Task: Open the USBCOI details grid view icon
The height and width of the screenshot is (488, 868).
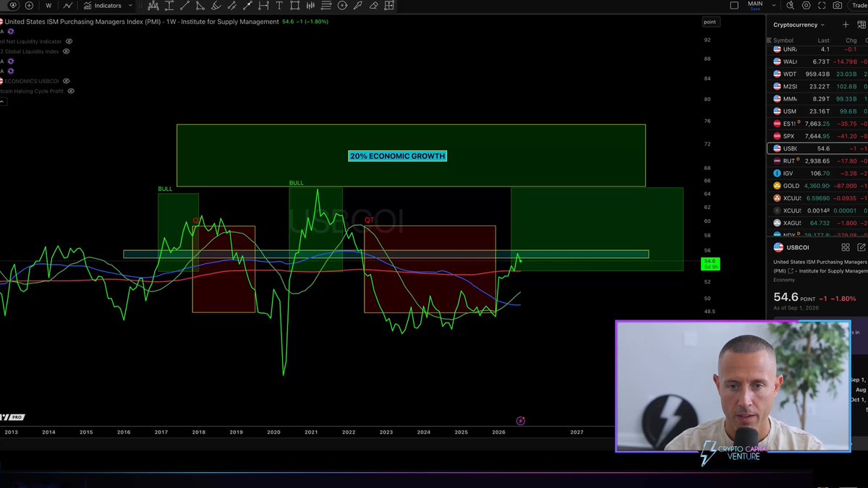Action: pyautogui.click(x=845, y=247)
